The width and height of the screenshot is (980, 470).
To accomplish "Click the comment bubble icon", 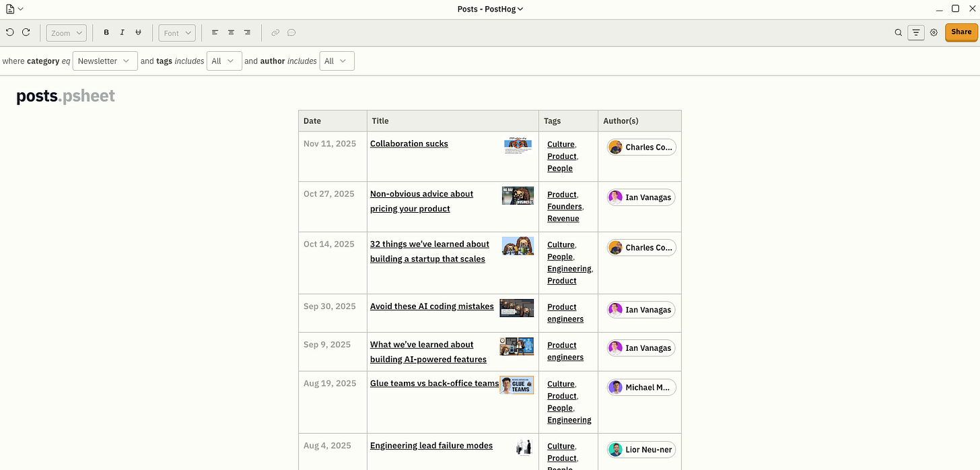I will pyautogui.click(x=291, y=32).
